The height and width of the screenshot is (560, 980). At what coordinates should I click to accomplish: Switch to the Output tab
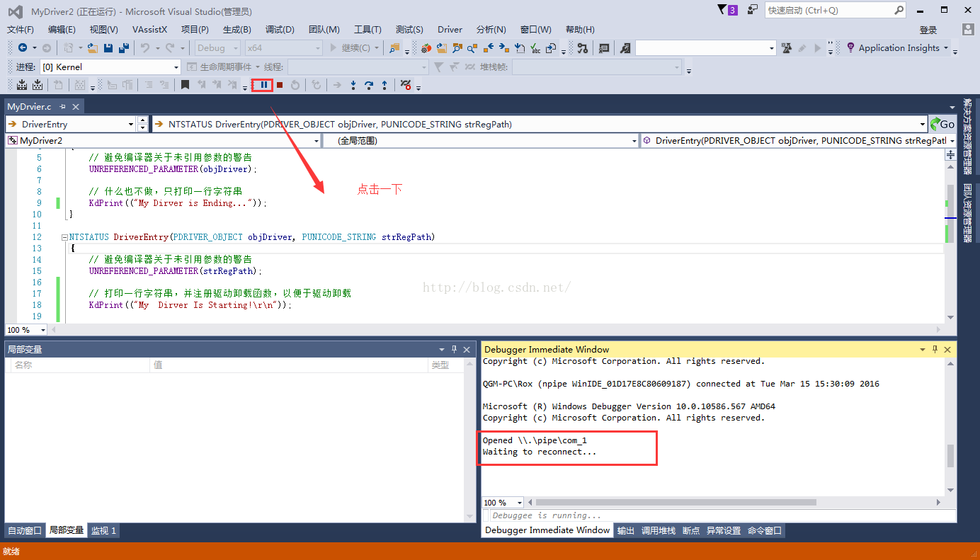coord(625,530)
